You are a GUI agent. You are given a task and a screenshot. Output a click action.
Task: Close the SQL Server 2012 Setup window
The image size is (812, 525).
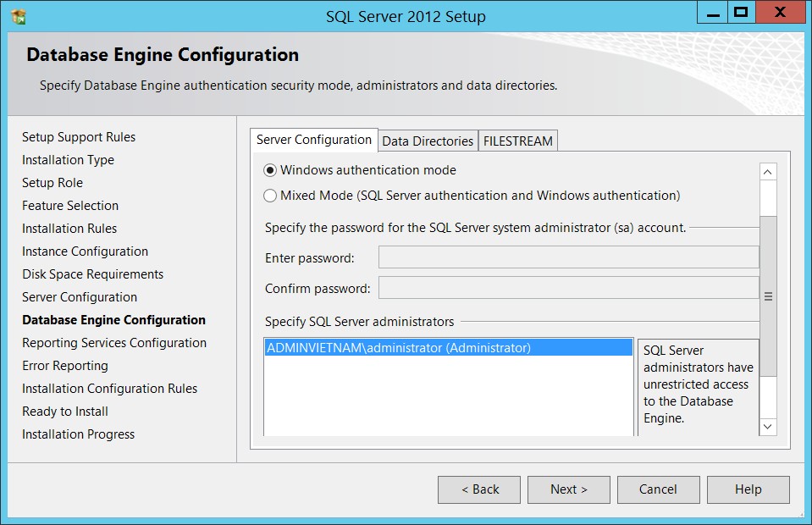click(780, 13)
